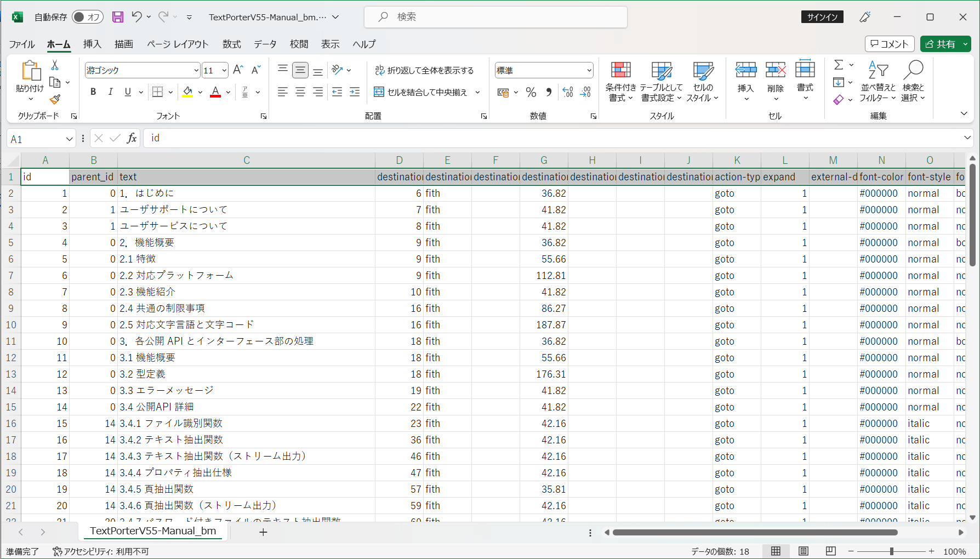Expand the number format combo box
The image size is (980, 559).
tap(589, 70)
